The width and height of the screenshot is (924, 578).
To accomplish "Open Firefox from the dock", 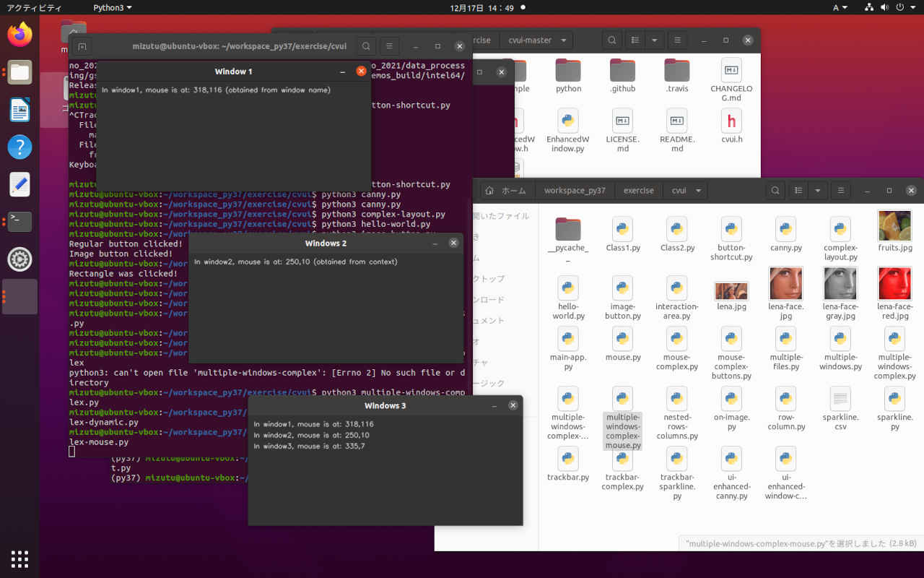I will 19,34.
